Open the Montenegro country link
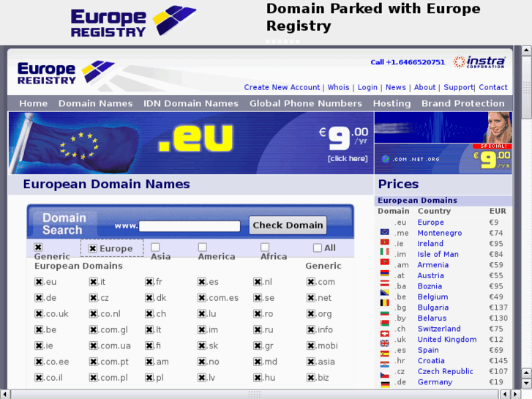 (439, 233)
